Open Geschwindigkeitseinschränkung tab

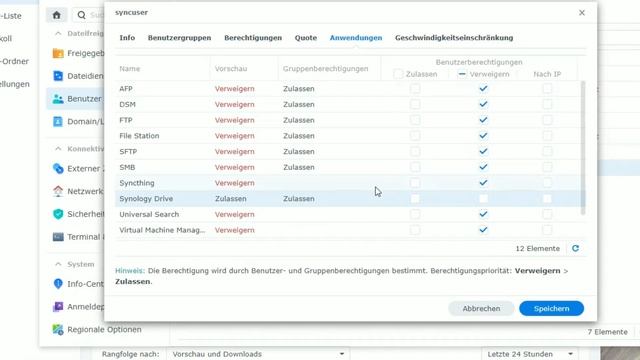[x=454, y=38]
